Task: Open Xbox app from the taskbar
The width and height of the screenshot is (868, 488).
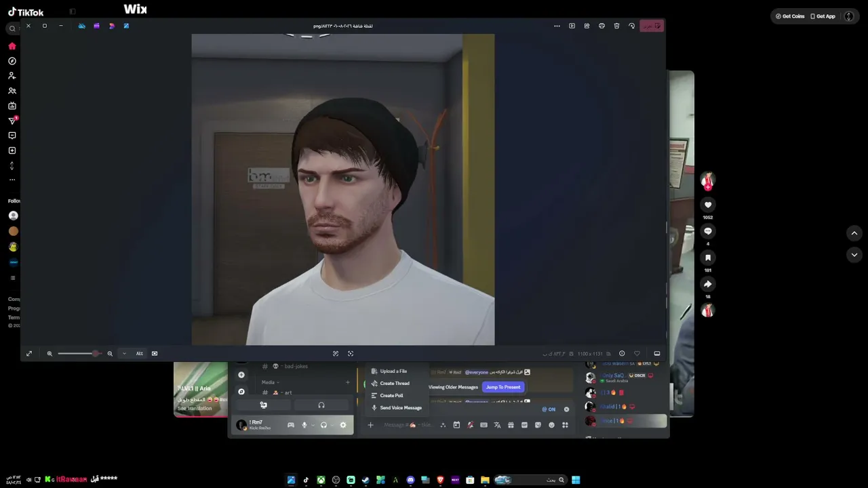Action: [x=321, y=480]
